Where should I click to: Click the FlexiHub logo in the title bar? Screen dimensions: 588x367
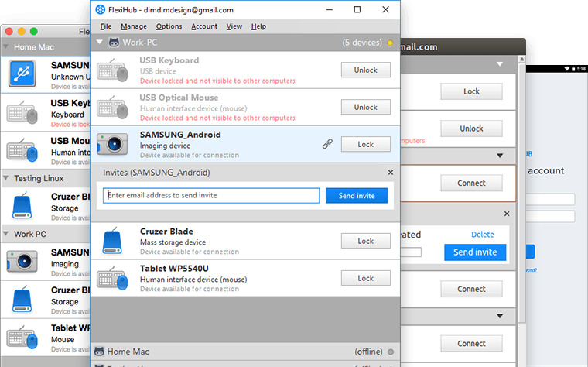pos(101,10)
